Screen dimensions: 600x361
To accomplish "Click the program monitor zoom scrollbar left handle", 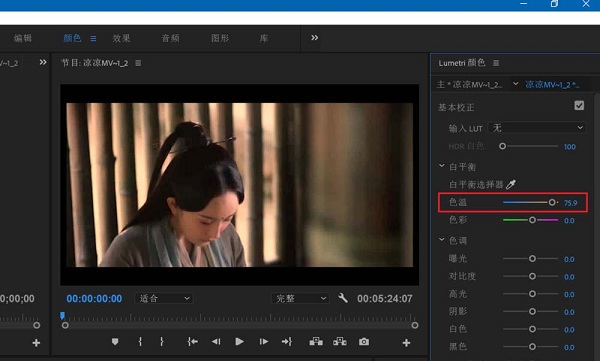I will pos(65,325).
